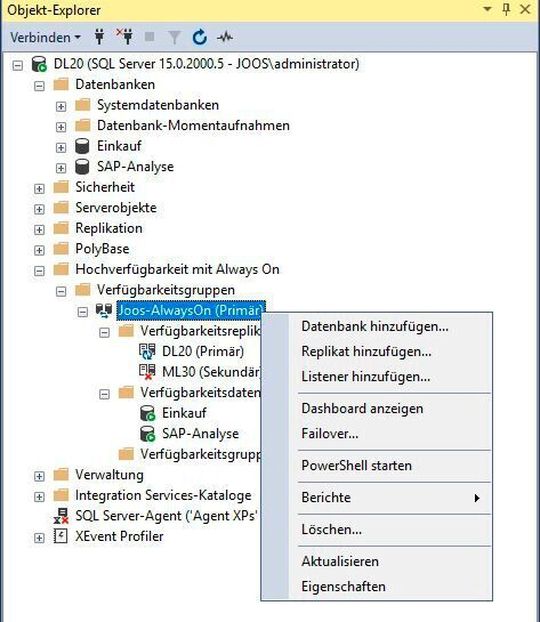Expand the Einkauf database node
The height and width of the screenshot is (622, 540).
click(61, 148)
